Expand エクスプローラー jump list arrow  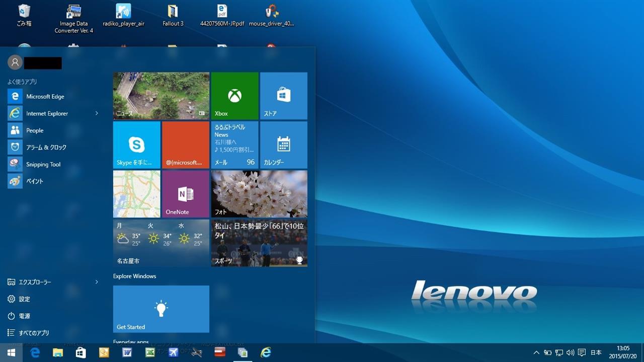pyautogui.click(x=97, y=282)
